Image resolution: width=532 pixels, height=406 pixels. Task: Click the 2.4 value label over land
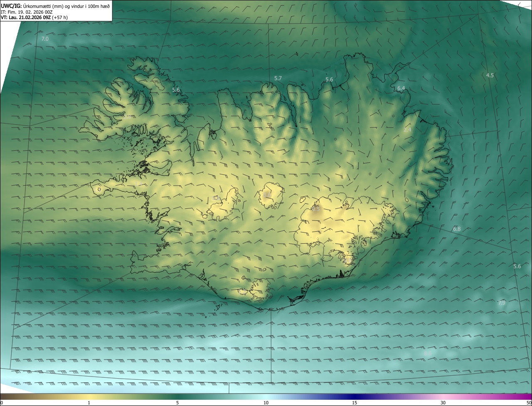click(407, 130)
